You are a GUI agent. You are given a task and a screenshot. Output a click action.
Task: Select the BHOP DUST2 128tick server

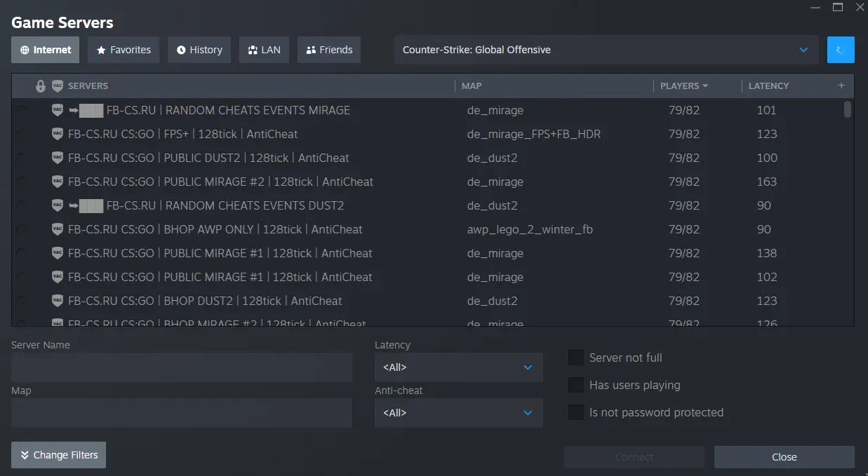[x=427, y=301]
